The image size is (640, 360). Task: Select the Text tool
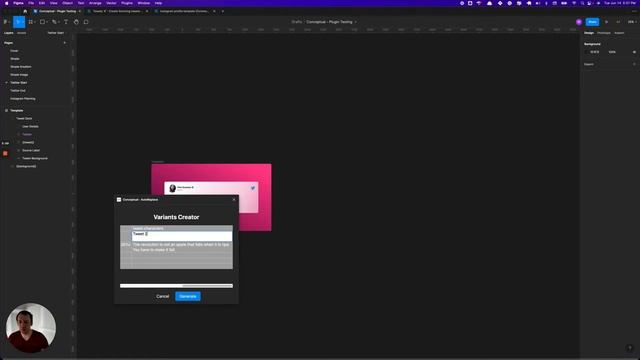pyautogui.click(x=66, y=22)
